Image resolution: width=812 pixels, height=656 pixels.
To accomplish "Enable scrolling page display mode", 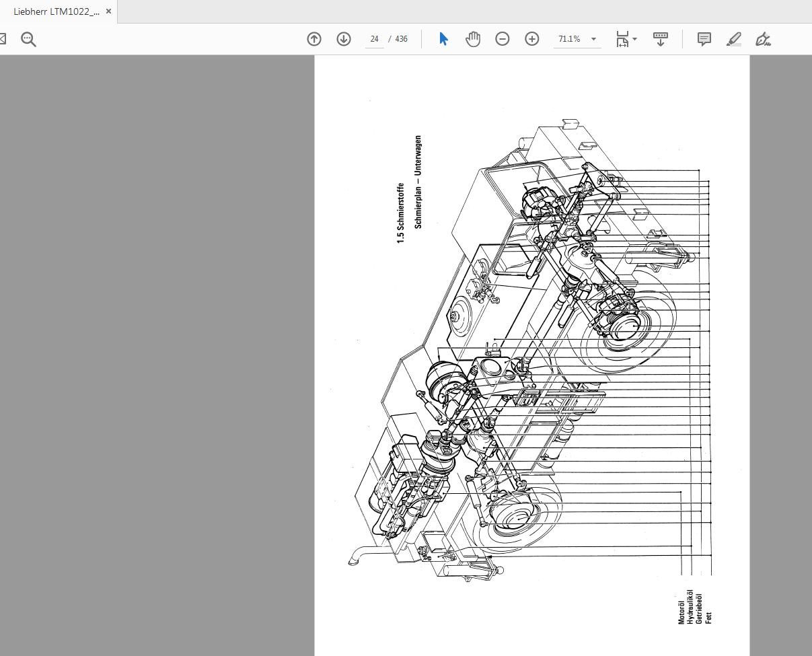I will [660, 39].
